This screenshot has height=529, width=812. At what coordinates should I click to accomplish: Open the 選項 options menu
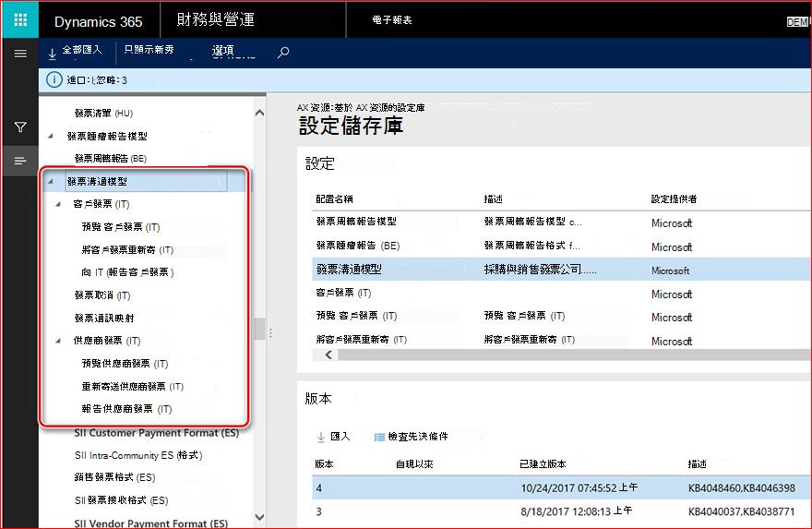coord(223,51)
